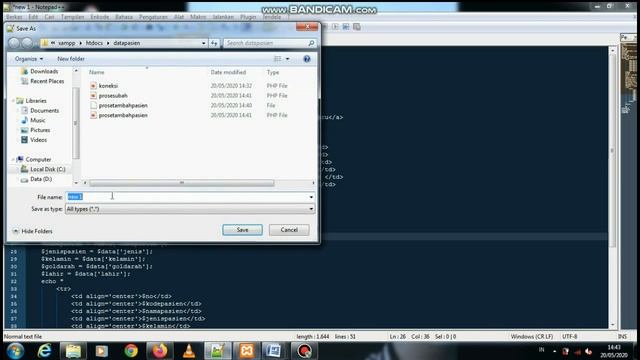The width and height of the screenshot is (640, 360).
Task: Click the prosesubah file icon
Action: [93, 96]
